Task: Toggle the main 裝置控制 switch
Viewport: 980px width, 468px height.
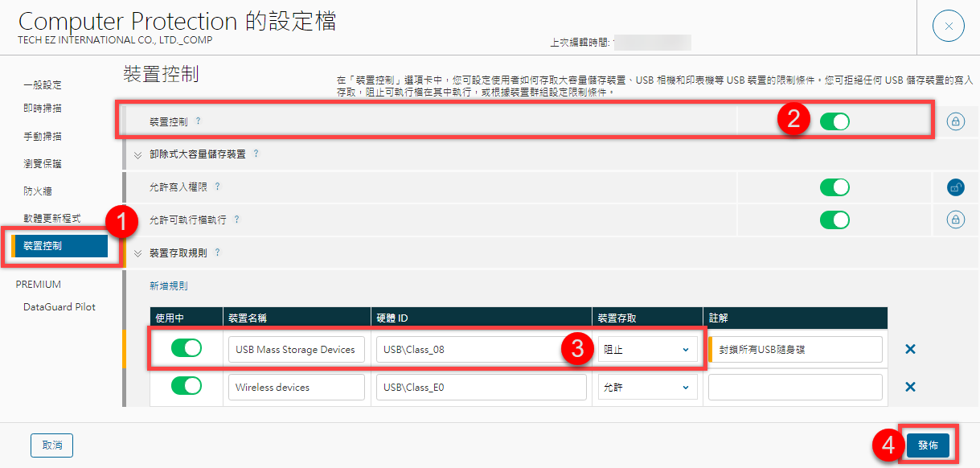Action: 834,122
